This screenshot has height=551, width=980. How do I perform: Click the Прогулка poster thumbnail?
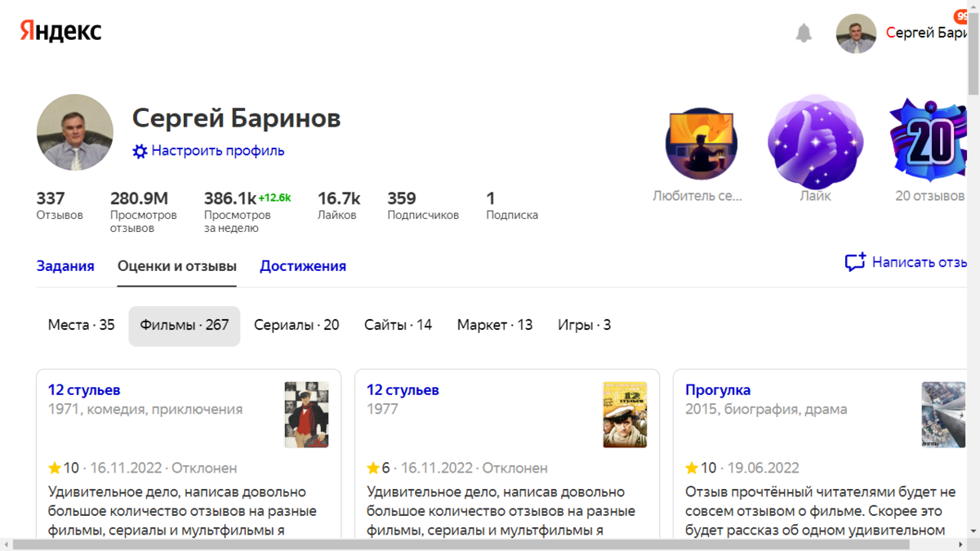coord(944,415)
